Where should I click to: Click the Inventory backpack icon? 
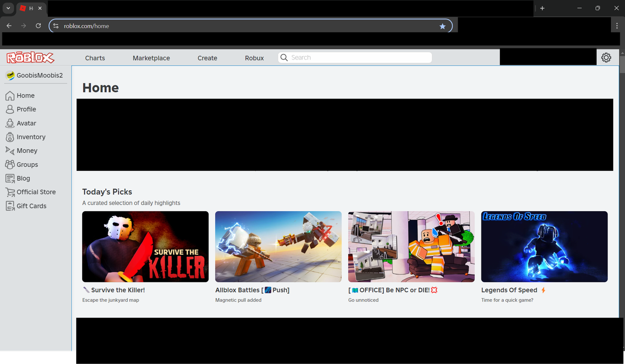10,137
